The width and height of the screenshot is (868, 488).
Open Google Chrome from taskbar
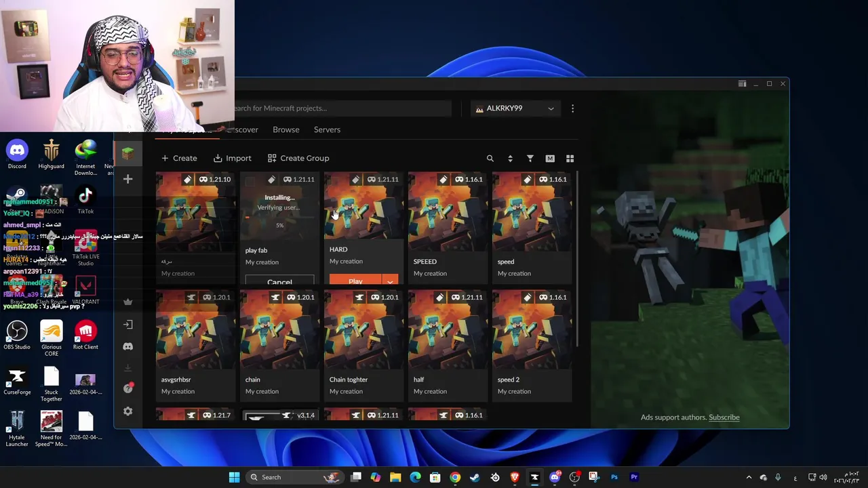[x=455, y=477]
